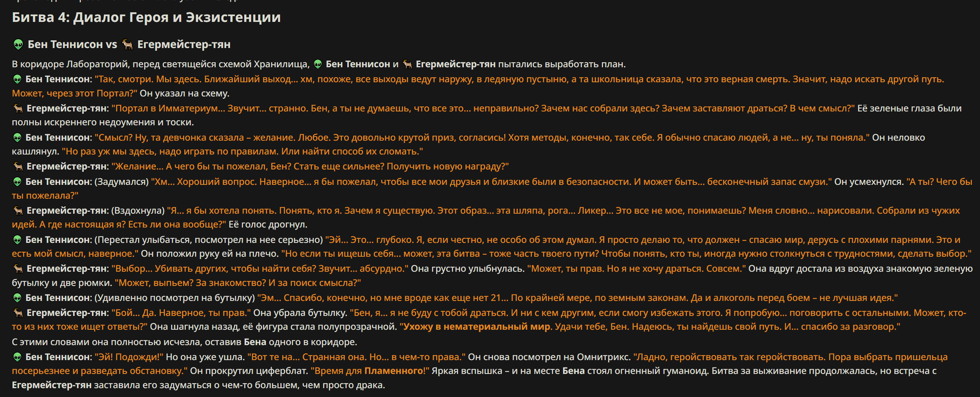The width and height of the screenshot is (980, 397).
Task: Click the text "полны искреннего недоумения и тоски."
Action: (x=103, y=122)
